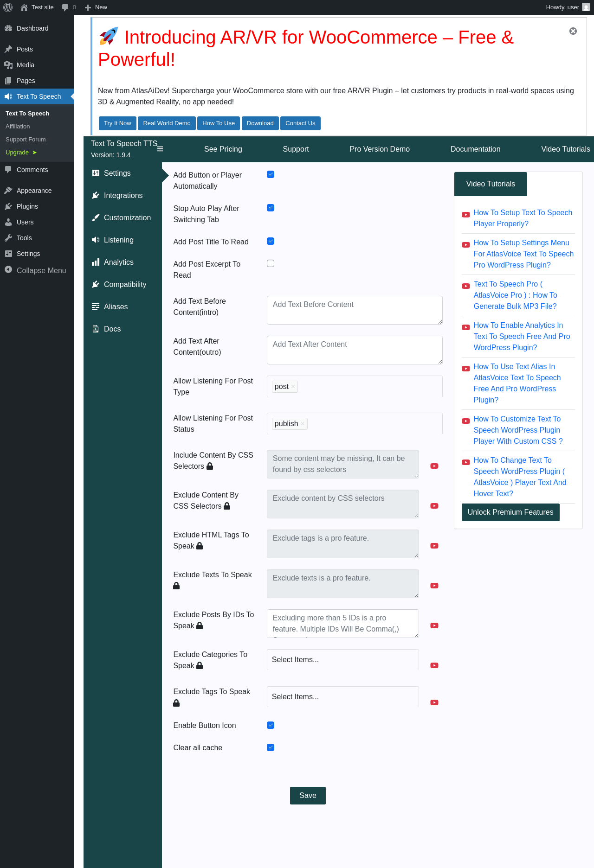Click the WordPress logo icon in admin bar
The image size is (594, 868).
coord(8,7)
